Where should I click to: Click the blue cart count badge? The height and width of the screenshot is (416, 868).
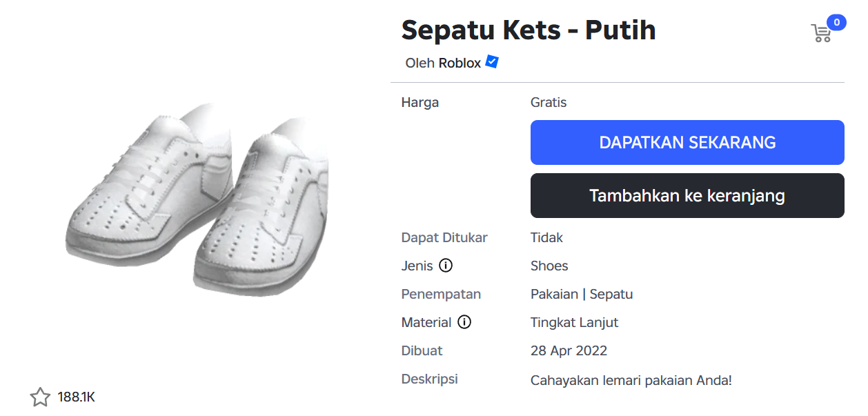tap(836, 22)
